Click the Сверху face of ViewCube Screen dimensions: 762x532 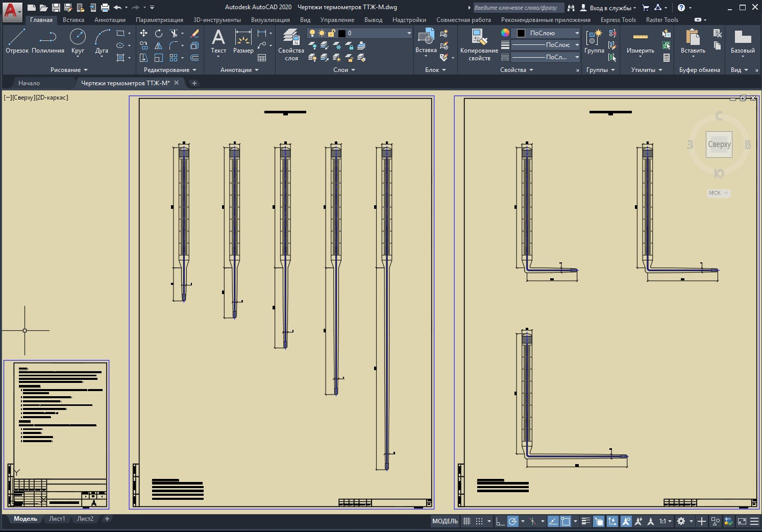coord(719,144)
